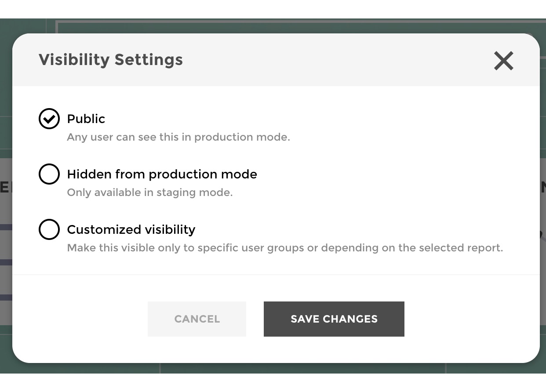Image resolution: width=546 pixels, height=392 pixels.
Task: Click the empty circle beside Customized visibility
Action: point(49,229)
